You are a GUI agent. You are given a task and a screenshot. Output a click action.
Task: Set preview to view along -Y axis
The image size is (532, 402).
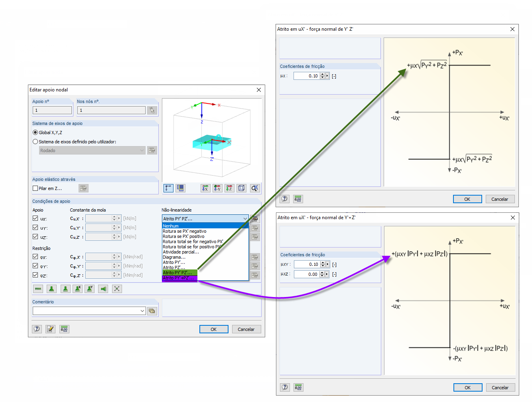click(217, 188)
